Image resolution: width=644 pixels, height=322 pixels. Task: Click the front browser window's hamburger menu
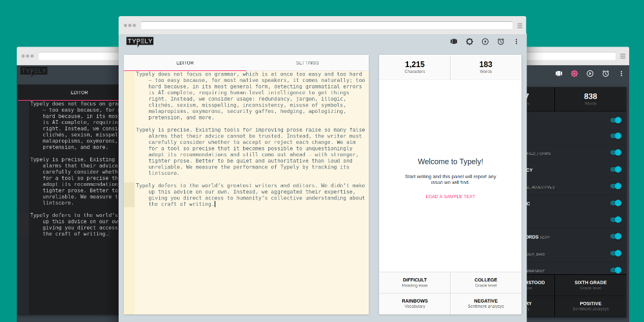[520, 26]
